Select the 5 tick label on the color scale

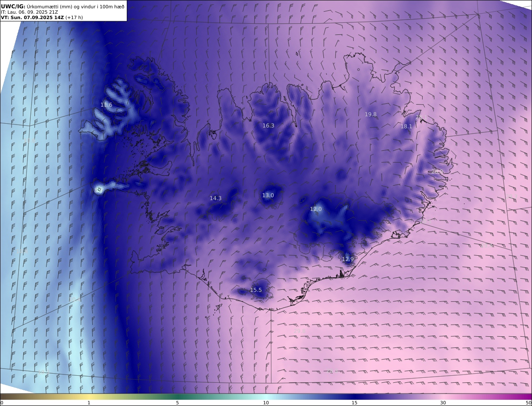177,403
